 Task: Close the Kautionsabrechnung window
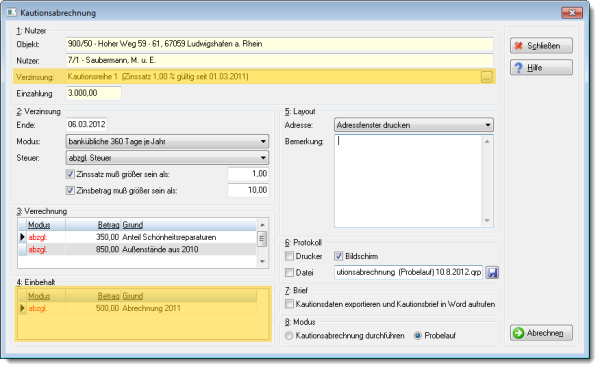point(572,13)
